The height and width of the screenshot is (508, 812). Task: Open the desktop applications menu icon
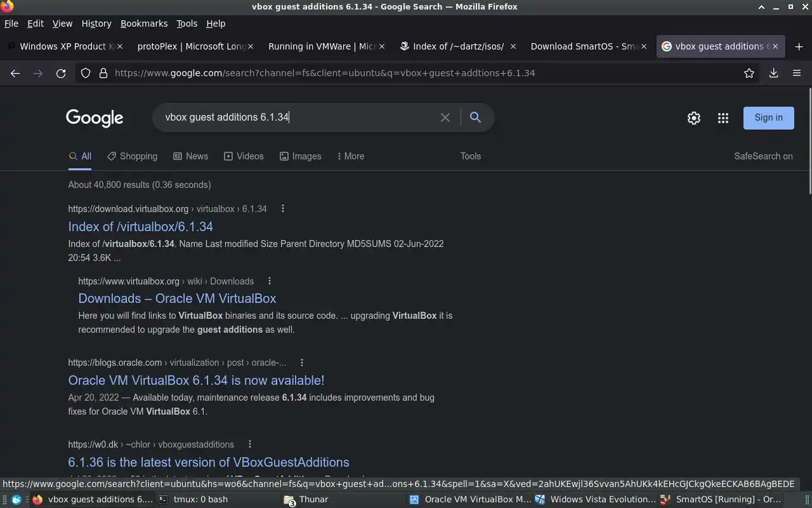pos(16,500)
